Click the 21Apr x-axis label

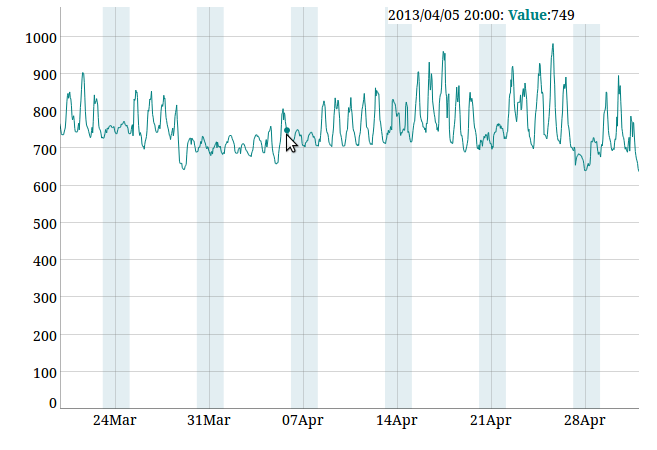[491, 420]
